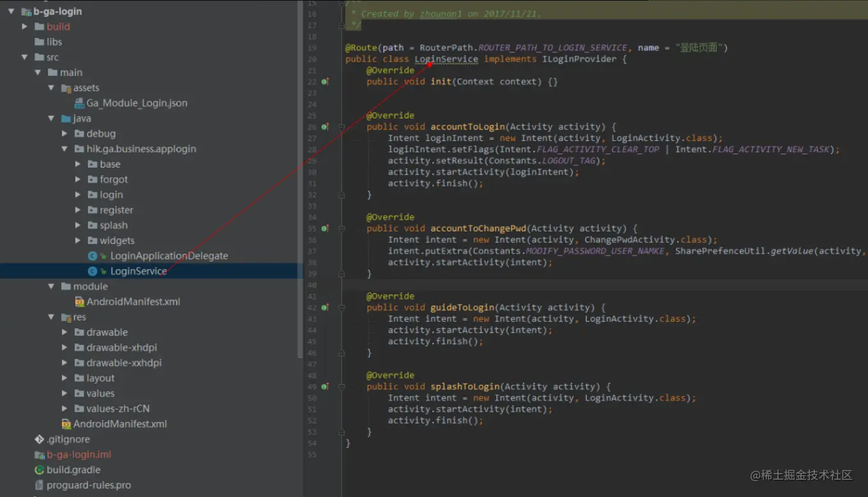The height and width of the screenshot is (497, 868).
Task: Select the splash package in tree
Action: pos(114,226)
